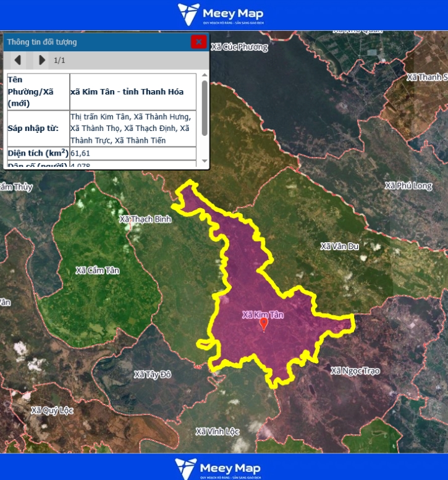Image resolution: width=448 pixels, height=480 pixels.
Task: Go to previous object with left arrow
Action: coord(18,60)
